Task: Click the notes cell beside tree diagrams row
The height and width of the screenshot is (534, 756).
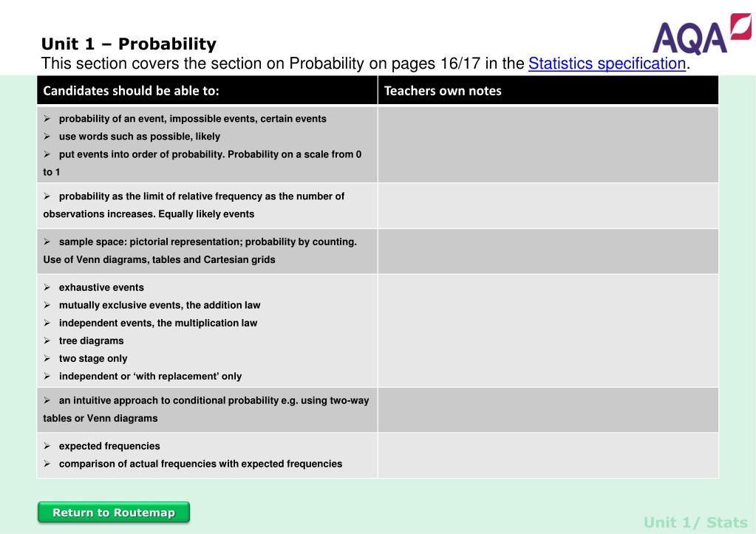Action: point(548,331)
